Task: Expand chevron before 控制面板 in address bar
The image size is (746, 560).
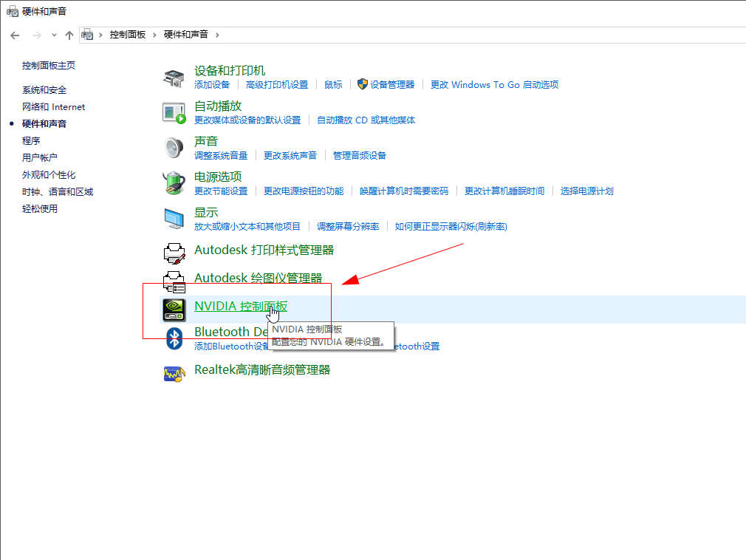Action: [100, 35]
